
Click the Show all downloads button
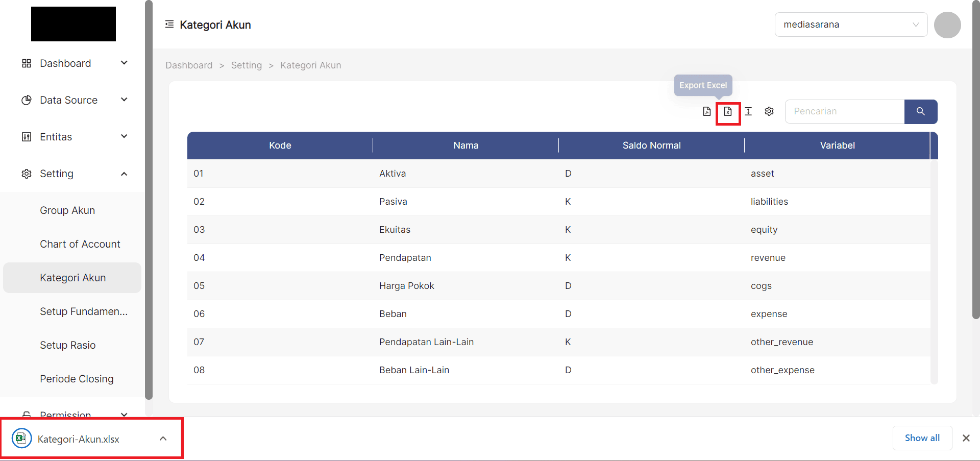coord(922,438)
